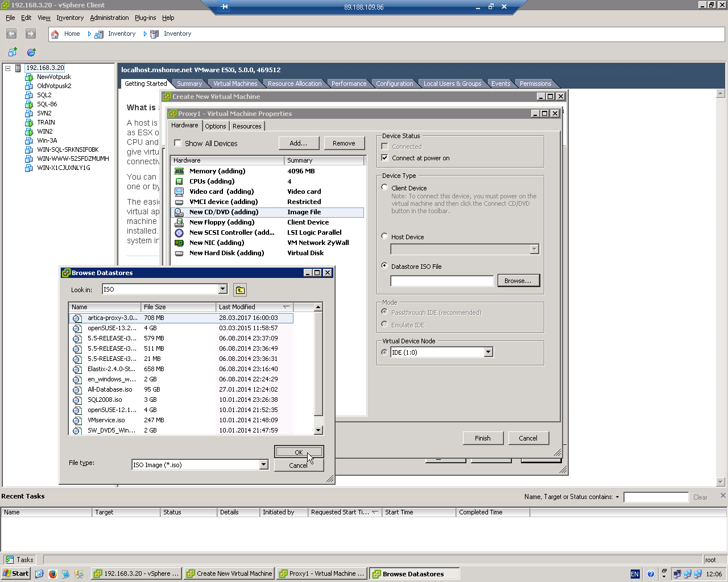Click the Video card device icon

pos(179,192)
